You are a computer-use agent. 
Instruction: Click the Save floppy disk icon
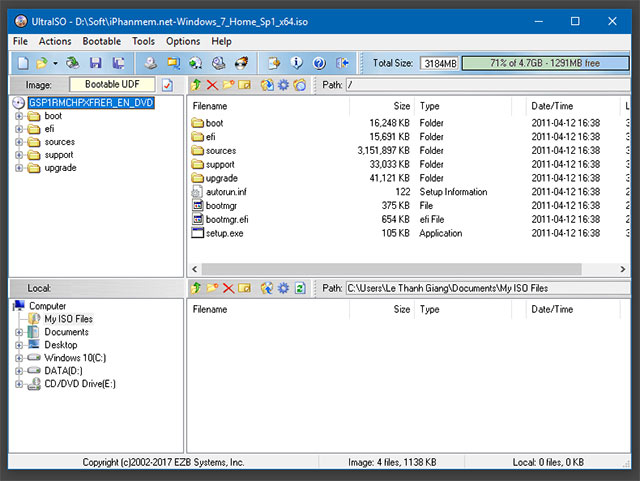point(95,63)
